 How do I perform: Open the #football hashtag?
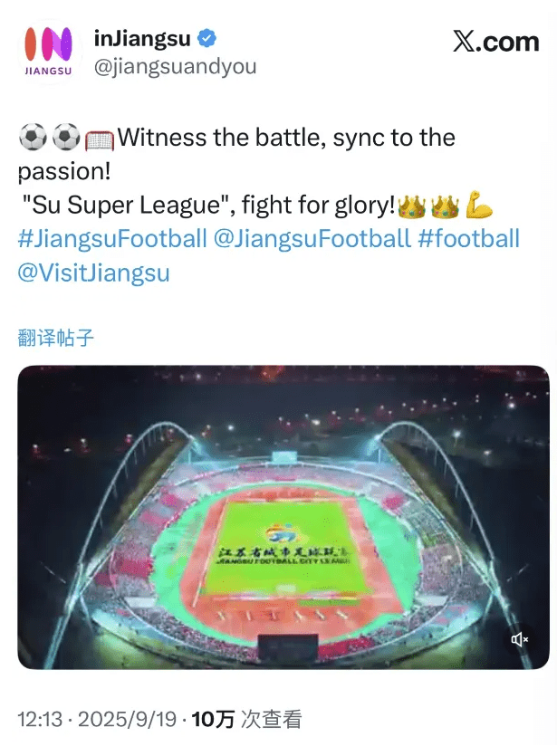click(x=468, y=239)
